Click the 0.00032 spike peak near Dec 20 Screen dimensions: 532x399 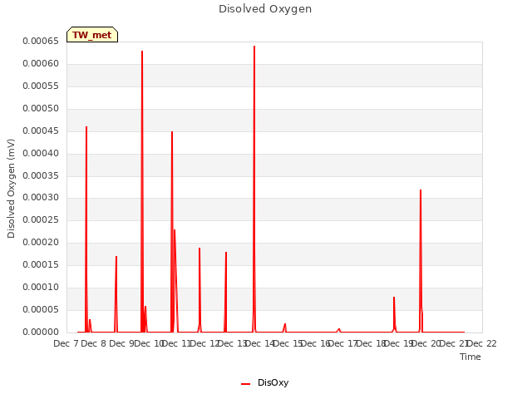pos(421,190)
